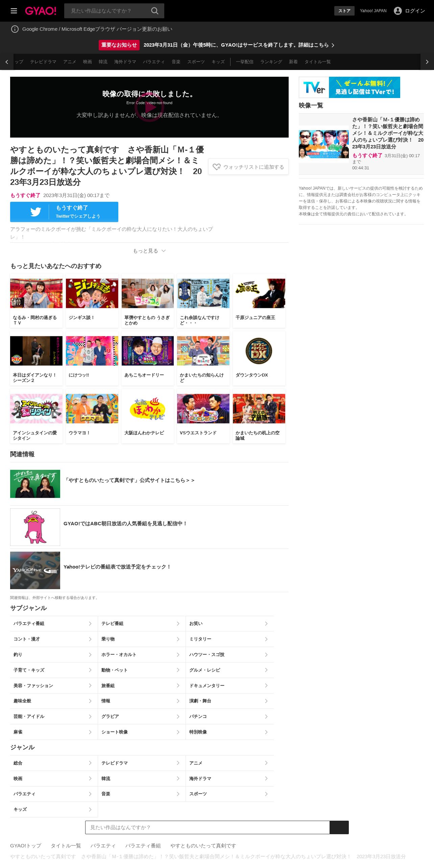Viewport: 434px width, 868px height.
Task: Open chevron arrow for バラエティ番組 subgenre
Action: click(x=90, y=624)
